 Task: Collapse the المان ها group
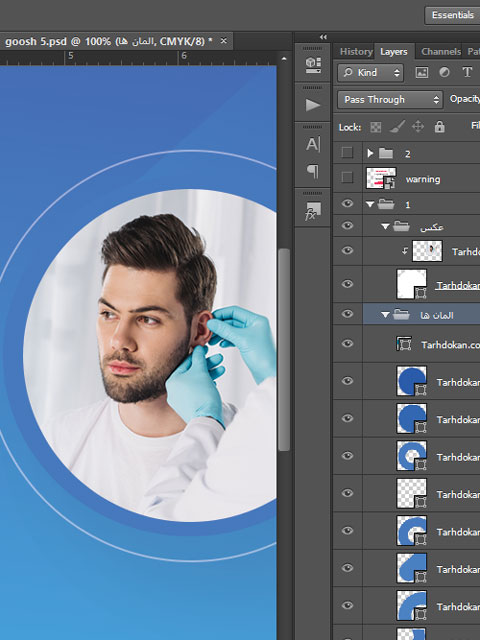pos(385,315)
